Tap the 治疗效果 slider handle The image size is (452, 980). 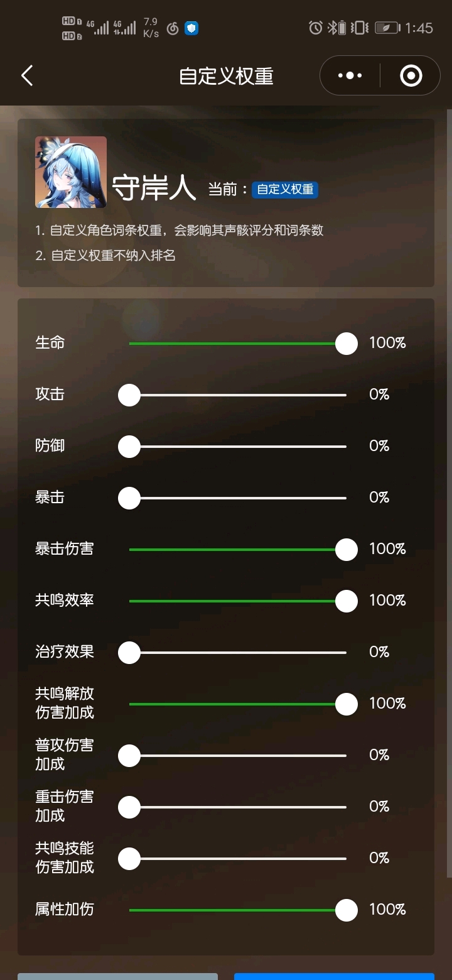pos(129,653)
